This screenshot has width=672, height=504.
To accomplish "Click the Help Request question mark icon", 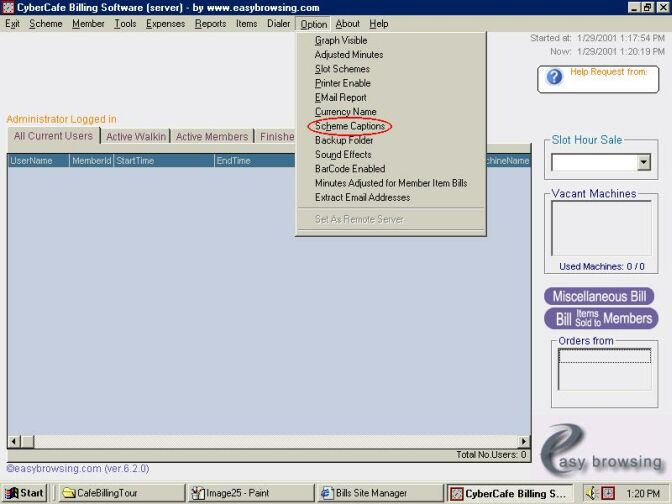I will coord(555,77).
